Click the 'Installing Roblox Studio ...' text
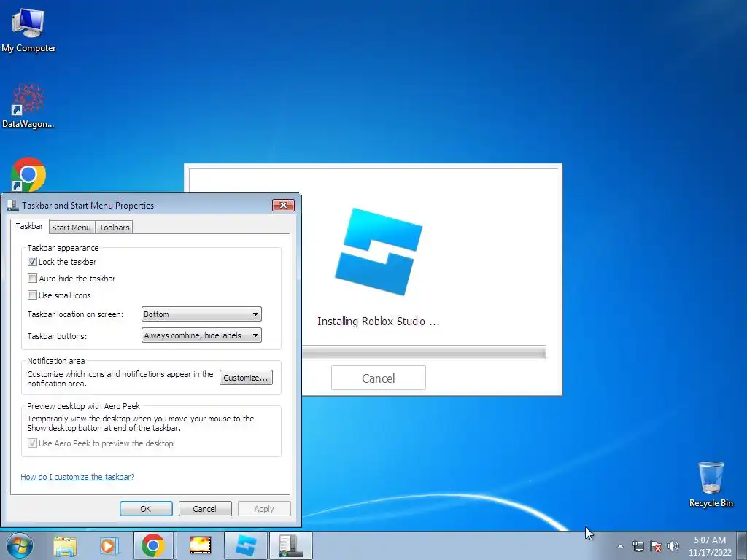This screenshot has width=747, height=560. (379, 322)
